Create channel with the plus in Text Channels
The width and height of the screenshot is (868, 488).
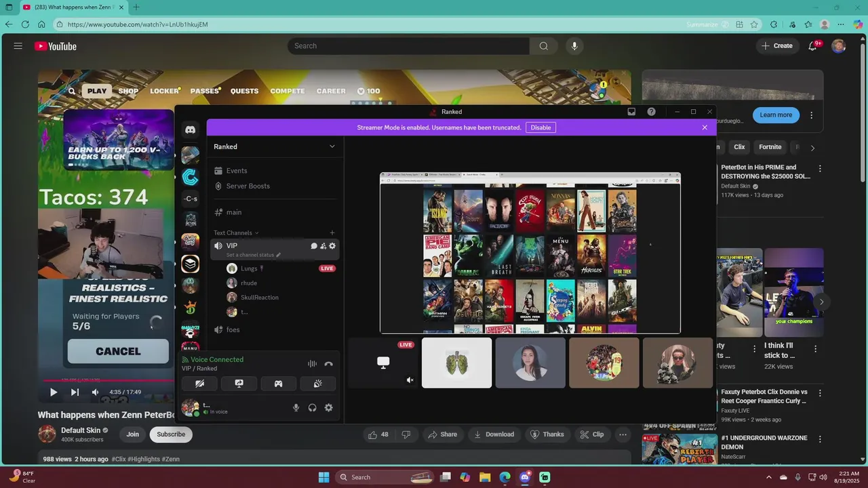(x=332, y=232)
